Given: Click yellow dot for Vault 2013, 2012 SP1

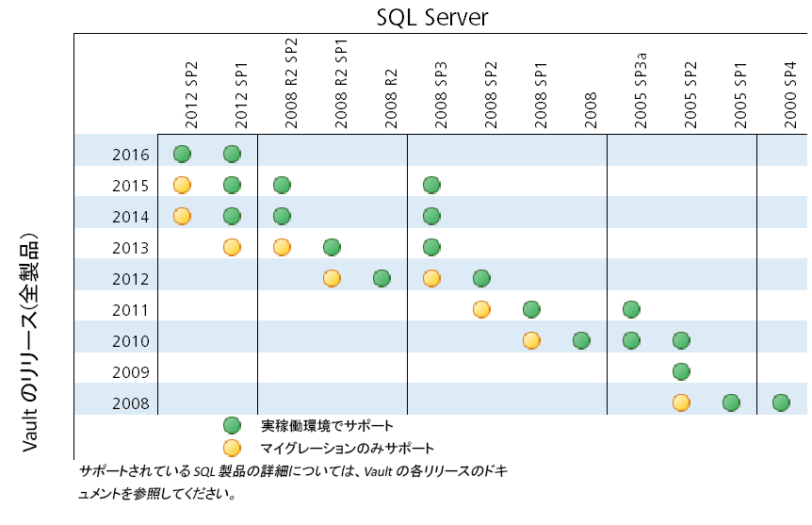Looking at the screenshot, I should pos(232,247).
